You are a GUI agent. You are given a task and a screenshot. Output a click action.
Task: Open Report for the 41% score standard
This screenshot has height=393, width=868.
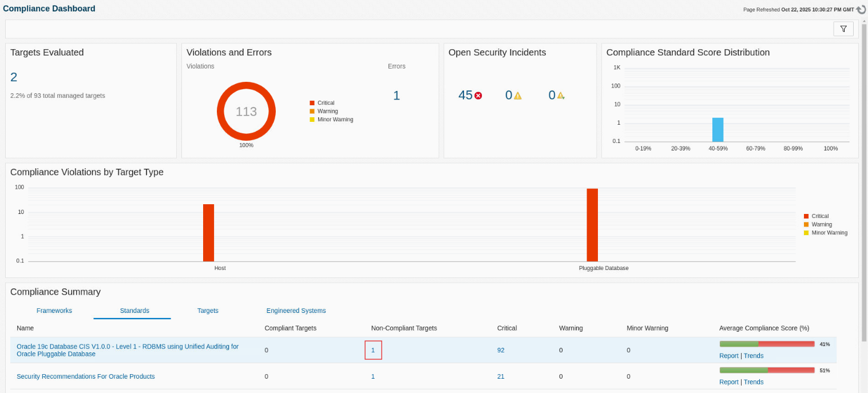coord(728,356)
